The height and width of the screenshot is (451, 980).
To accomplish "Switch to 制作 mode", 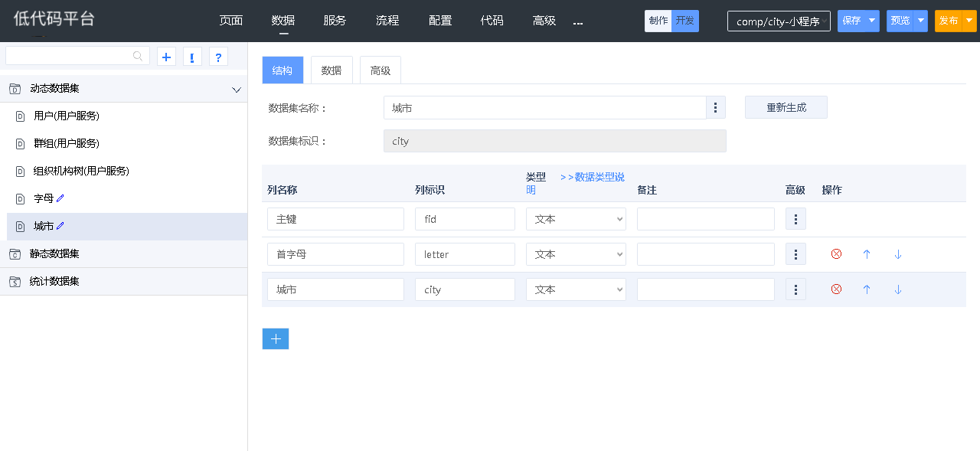I will coord(658,21).
